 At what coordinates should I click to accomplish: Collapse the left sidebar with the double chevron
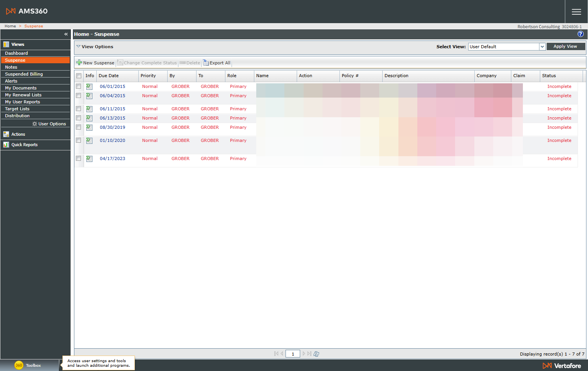[66, 34]
